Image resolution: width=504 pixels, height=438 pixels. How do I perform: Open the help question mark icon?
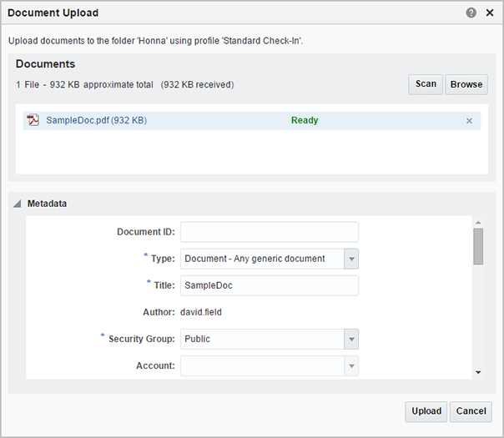click(471, 13)
